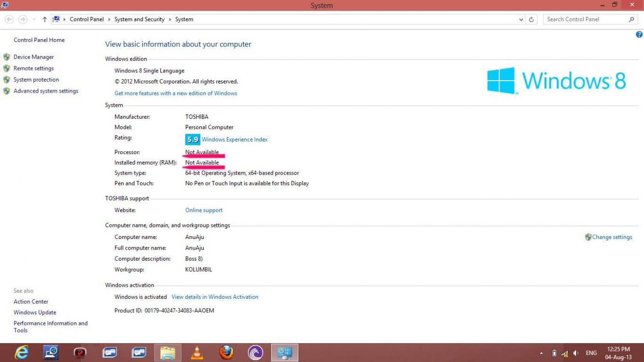View details in Windows Activation
Viewport: 644px width, 362px height.
pyautogui.click(x=215, y=297)
